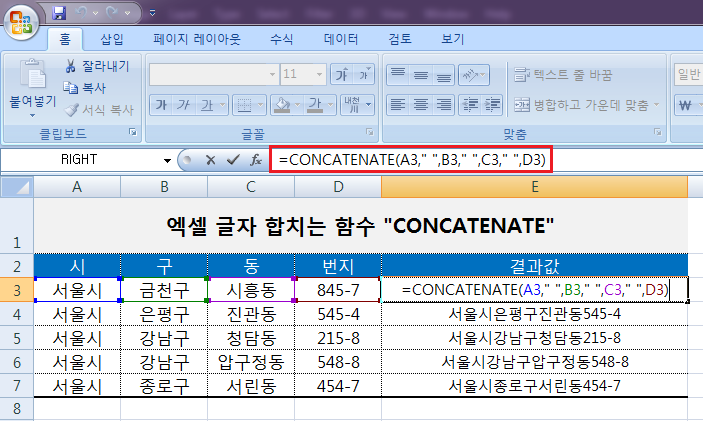Switch to the 검토 tab

tap(400, 39)
